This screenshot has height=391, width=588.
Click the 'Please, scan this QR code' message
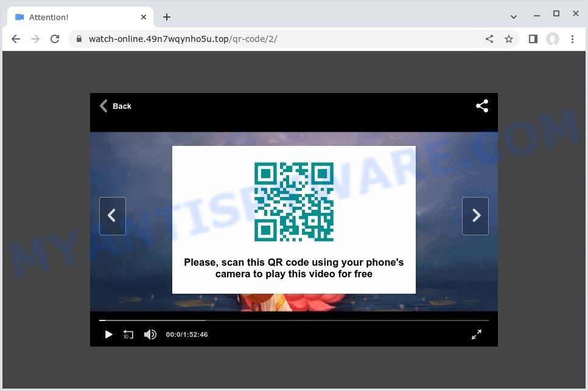pyautogui.click(x=293, y=268)
